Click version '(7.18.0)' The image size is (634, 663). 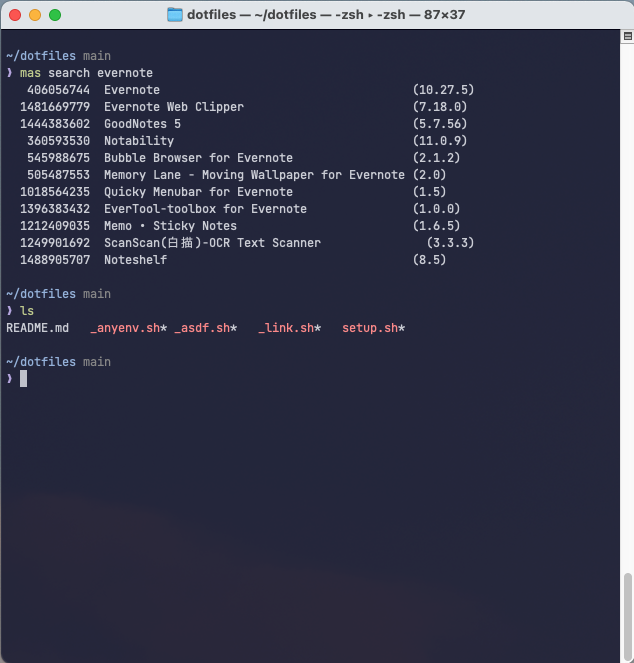click(x=440, y=107)
